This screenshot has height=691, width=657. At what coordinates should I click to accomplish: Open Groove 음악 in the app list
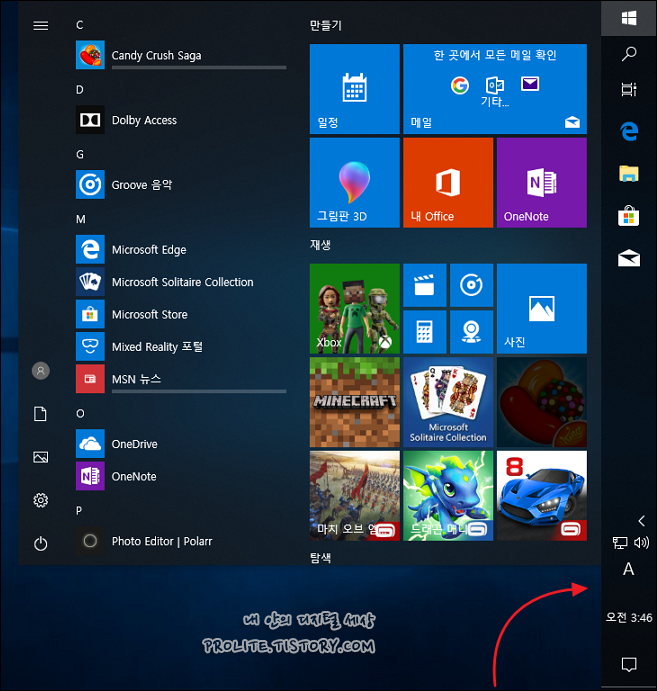181,185
